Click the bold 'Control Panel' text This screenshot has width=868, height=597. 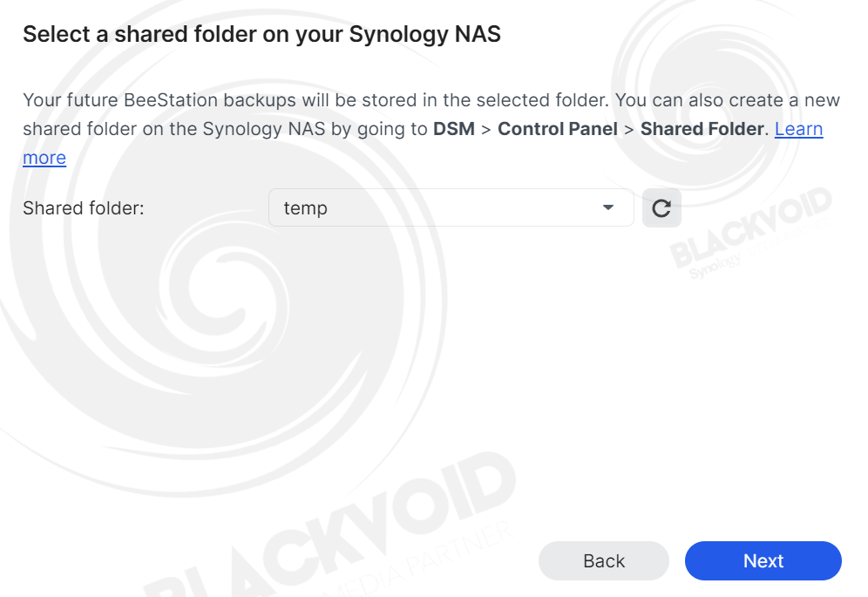(558, 129)
